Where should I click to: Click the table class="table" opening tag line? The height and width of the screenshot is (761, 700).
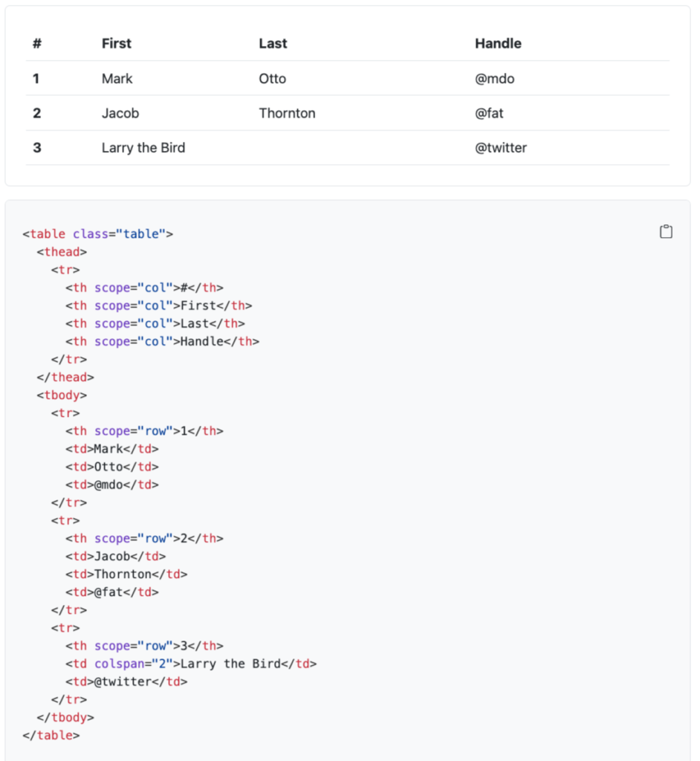[97, 234]
